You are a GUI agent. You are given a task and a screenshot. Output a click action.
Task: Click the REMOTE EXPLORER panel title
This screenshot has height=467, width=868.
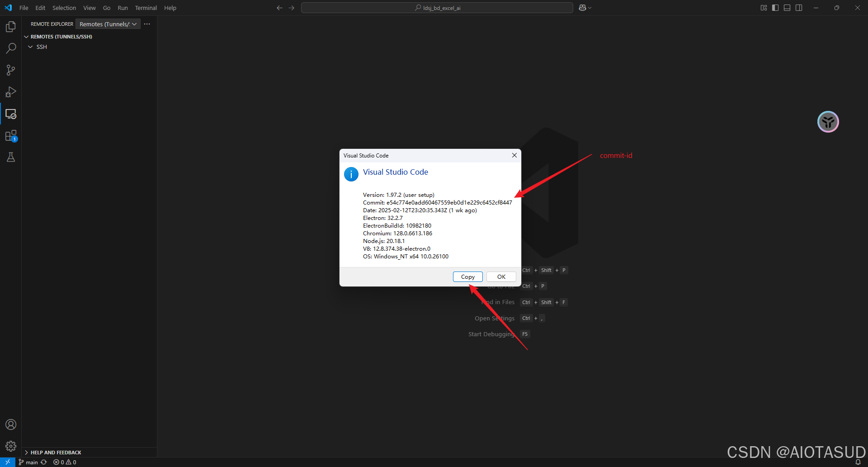pyautogui.click(x=52, y=24)
